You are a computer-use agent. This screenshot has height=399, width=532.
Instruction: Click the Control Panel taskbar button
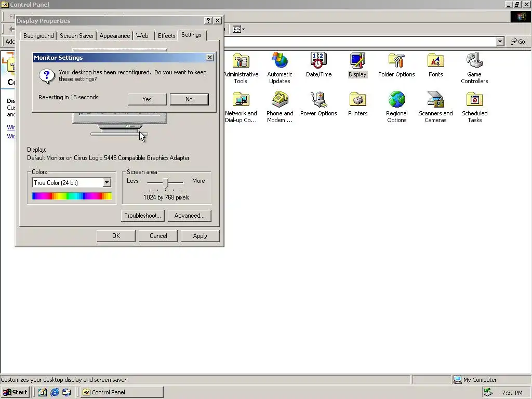[122, 392]
